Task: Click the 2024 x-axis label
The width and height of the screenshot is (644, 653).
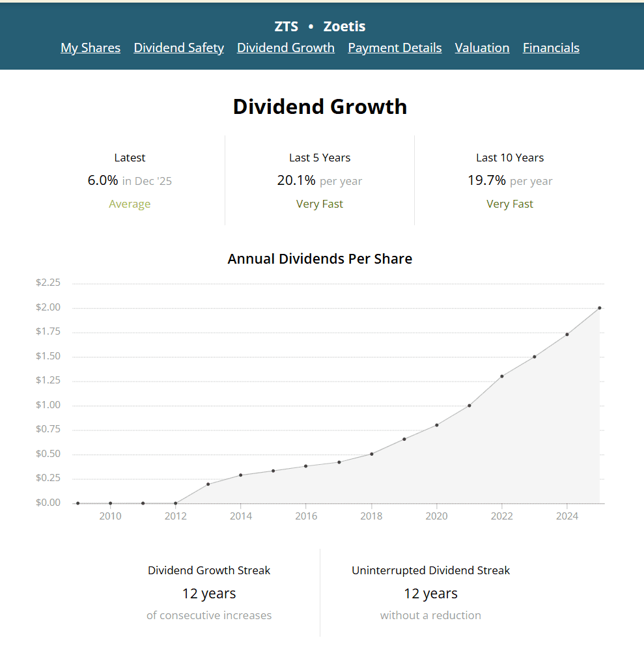Action: tap(567, 516)
